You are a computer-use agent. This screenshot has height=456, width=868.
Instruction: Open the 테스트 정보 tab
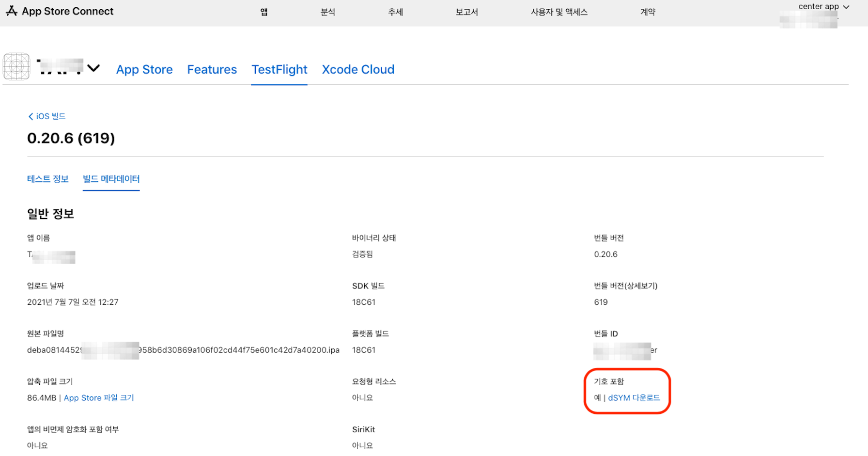48,179
